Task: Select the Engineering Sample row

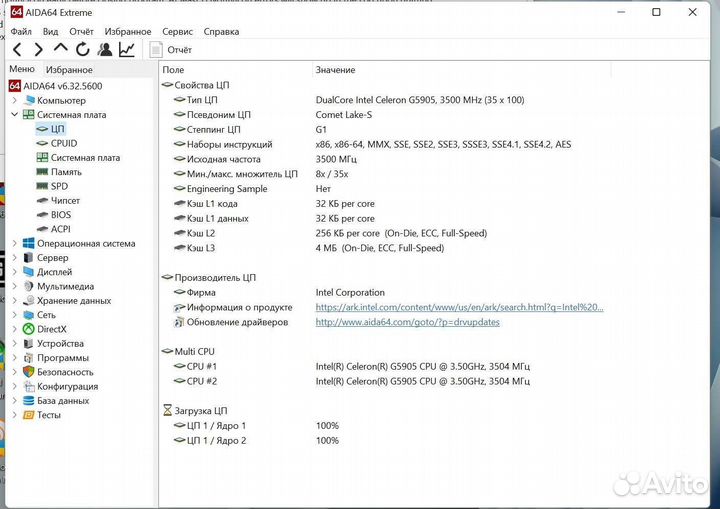Action: (x=252, y=189)
